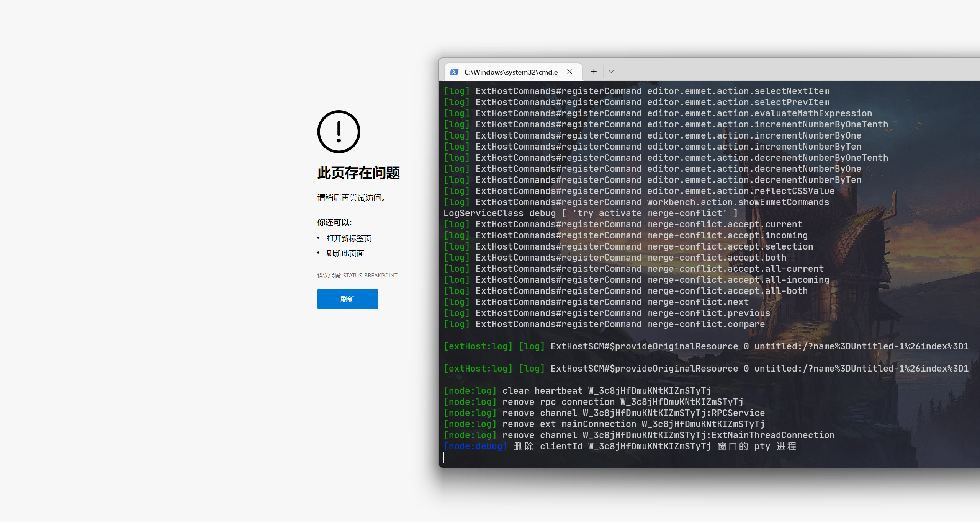980x522 pixels.
Task: Click the exclamation error icon
Action: [339, 132]
